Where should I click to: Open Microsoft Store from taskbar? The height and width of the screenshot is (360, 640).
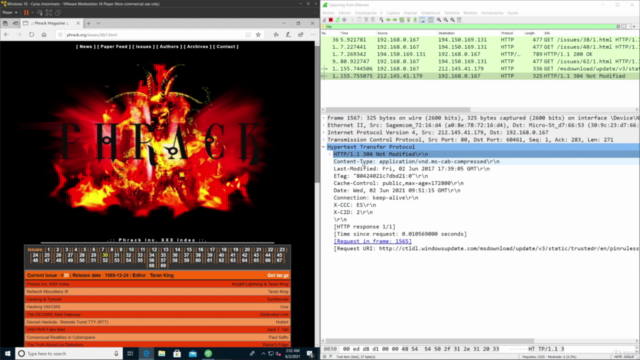[x=177, y=353]
